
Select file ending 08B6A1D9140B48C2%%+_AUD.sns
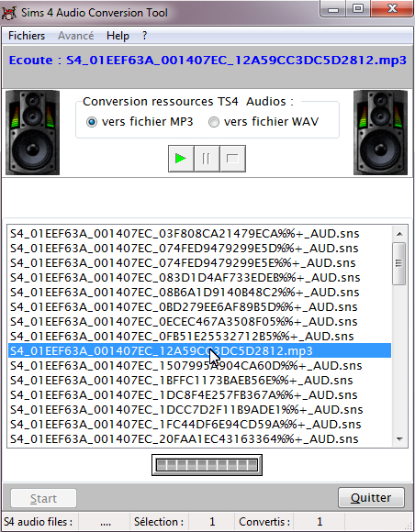(x=199, y=292)
